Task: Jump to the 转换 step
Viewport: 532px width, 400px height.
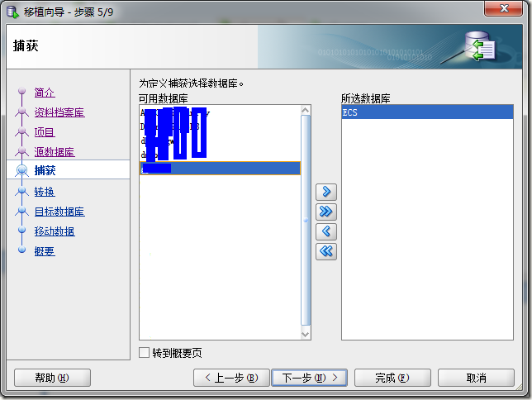Action: click(45, 192)
